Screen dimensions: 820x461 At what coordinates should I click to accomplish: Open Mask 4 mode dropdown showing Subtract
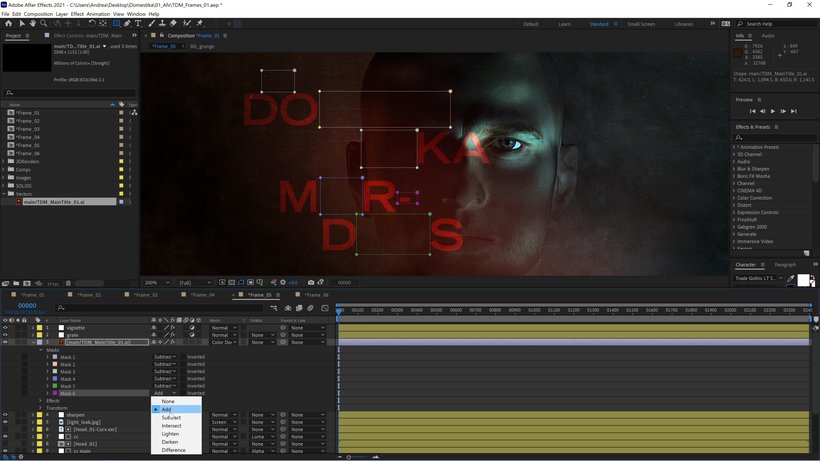pyautogui.click(x=164, y=379)
